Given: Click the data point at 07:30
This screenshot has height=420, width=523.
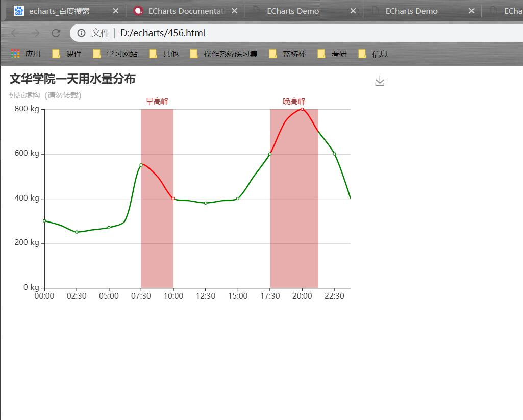Looking at the screenshot, I should (x=141, y=165).
